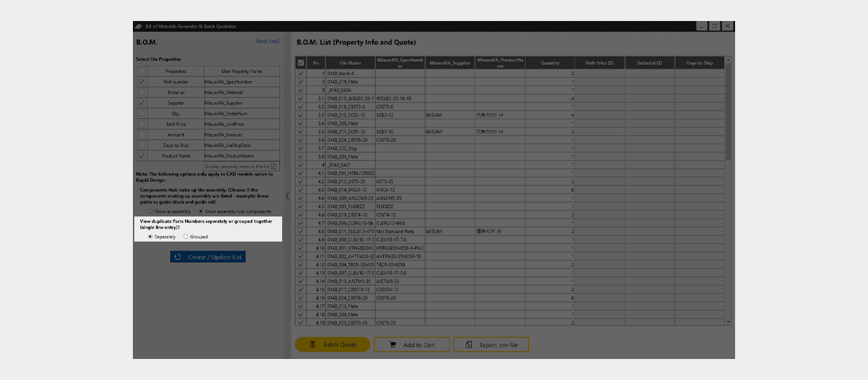868x380 pixels.
Task: Click the scrollbar up arrow of B.O.M. list
Action: (x=729, y=60)
